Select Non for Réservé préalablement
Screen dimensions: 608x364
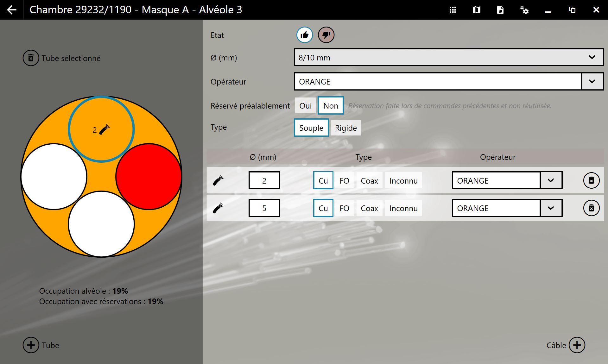331,105
